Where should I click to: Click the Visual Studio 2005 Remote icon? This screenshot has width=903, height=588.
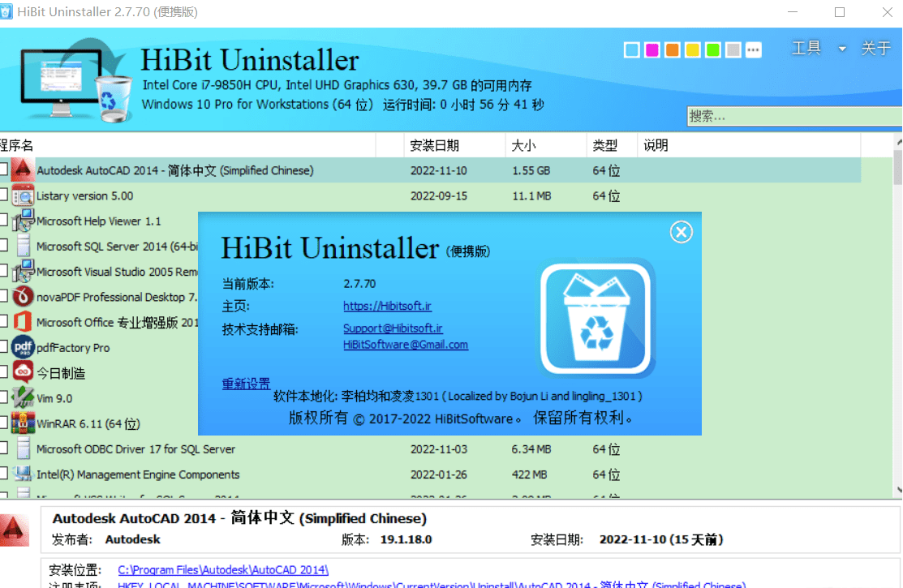(x=23, y=272)
